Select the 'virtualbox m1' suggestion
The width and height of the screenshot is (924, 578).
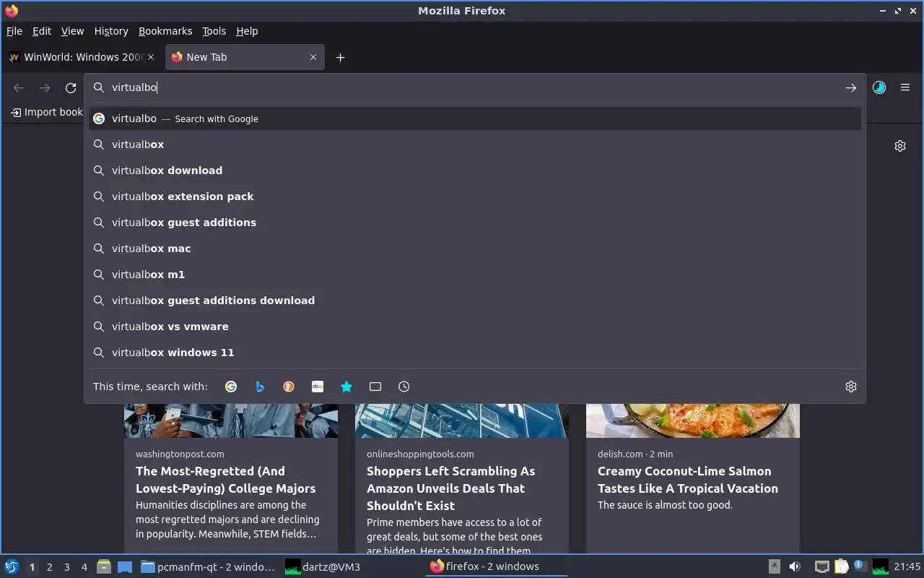tap(475, 275)
